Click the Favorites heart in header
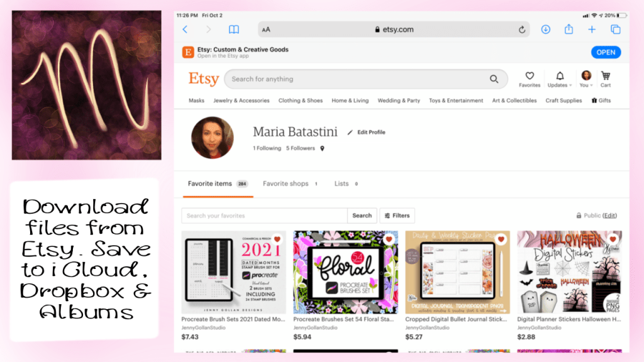This screenshot has height=362, width=644. tap(530, 79)
